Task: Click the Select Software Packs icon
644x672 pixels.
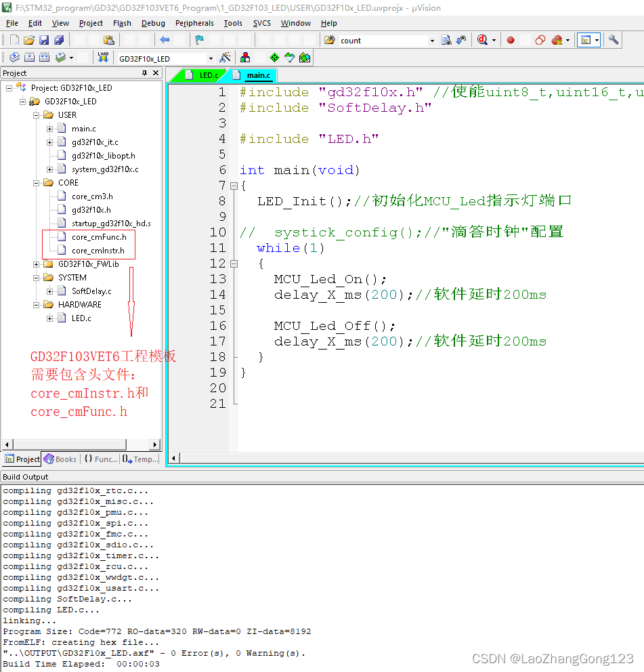Action: click(290, 58)
